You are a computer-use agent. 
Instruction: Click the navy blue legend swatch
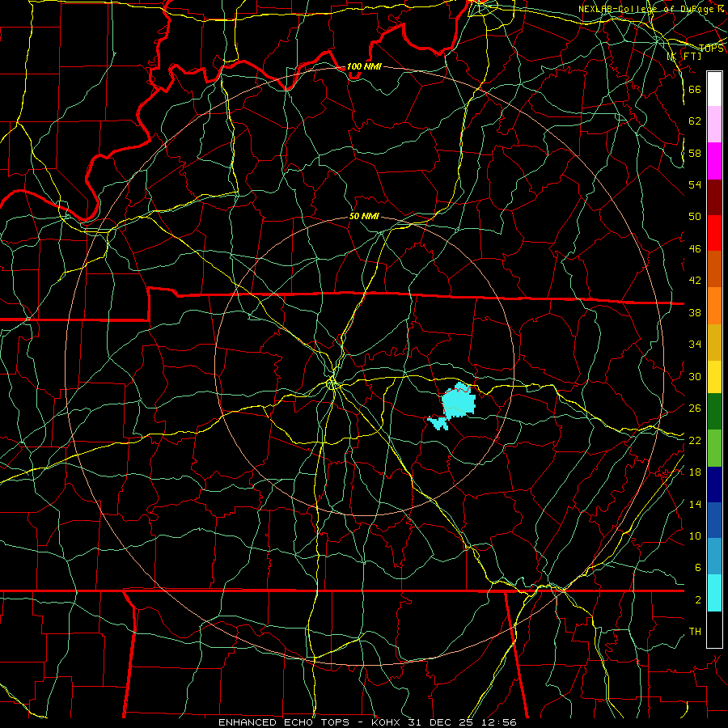click(x=714, y=485)
